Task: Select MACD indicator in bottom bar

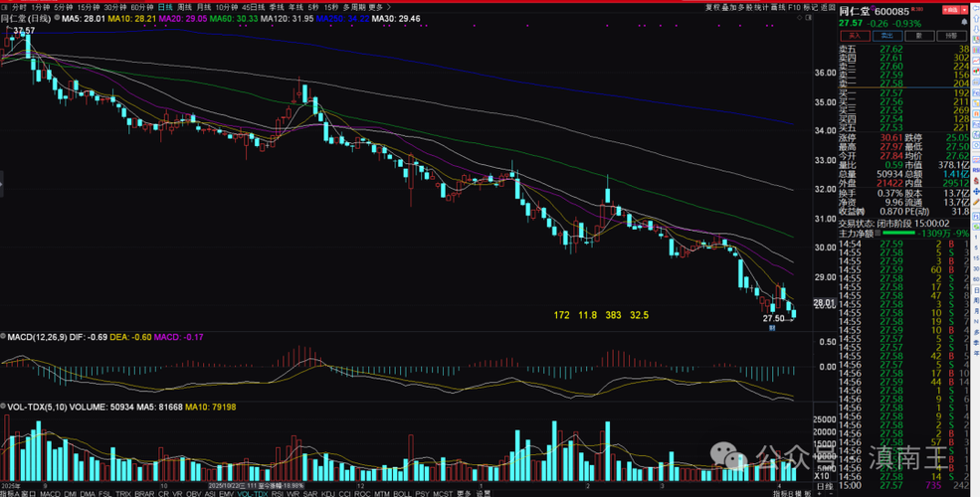Action: coord(50,492)
